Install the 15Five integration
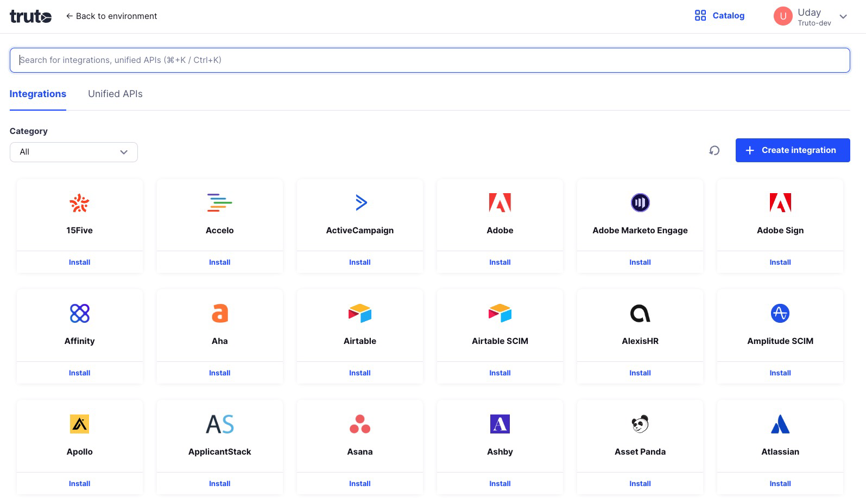 click(79, 262)
